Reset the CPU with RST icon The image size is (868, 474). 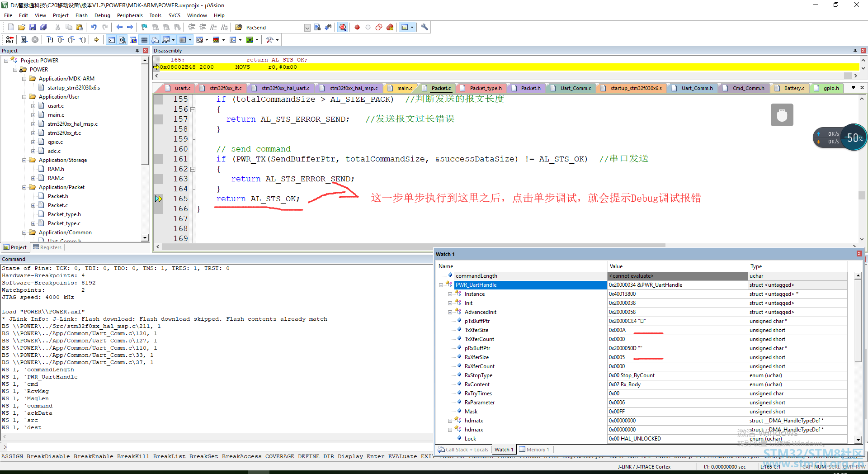click(10, 40)
